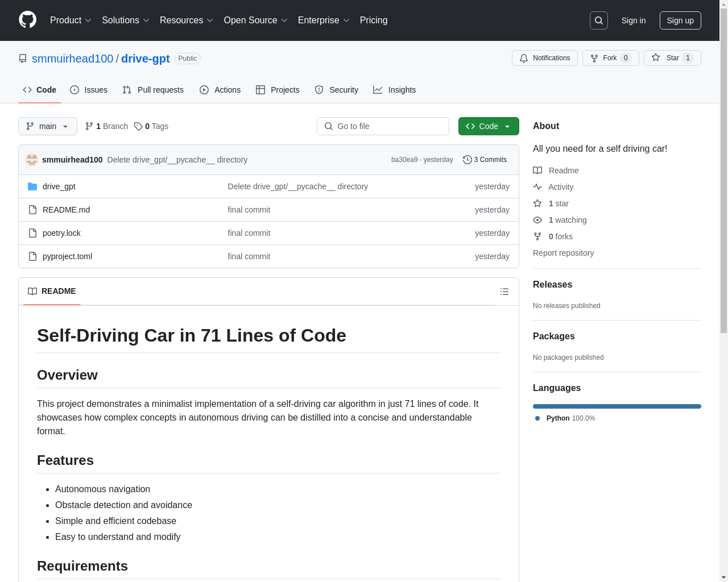
Task: Click Report repository link
Action: 563,253
